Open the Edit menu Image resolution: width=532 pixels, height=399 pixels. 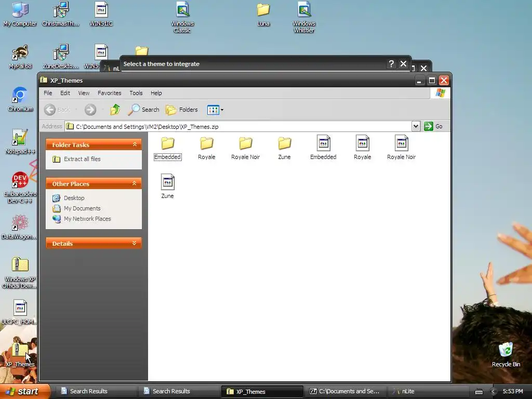click(65, 93)
